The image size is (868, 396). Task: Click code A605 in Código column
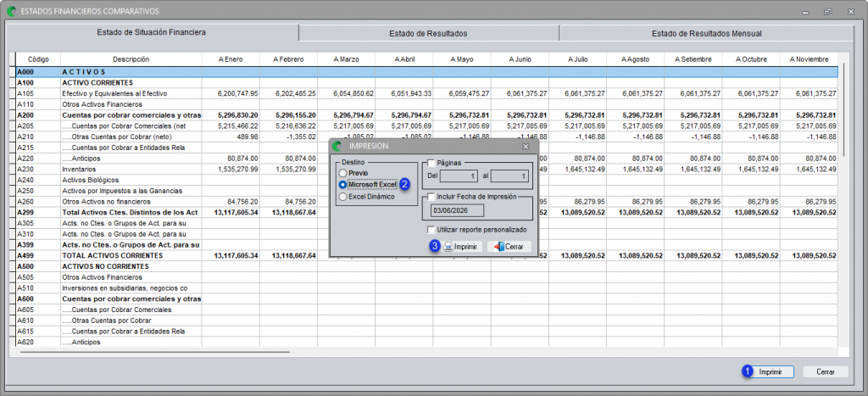click(25, 310)
